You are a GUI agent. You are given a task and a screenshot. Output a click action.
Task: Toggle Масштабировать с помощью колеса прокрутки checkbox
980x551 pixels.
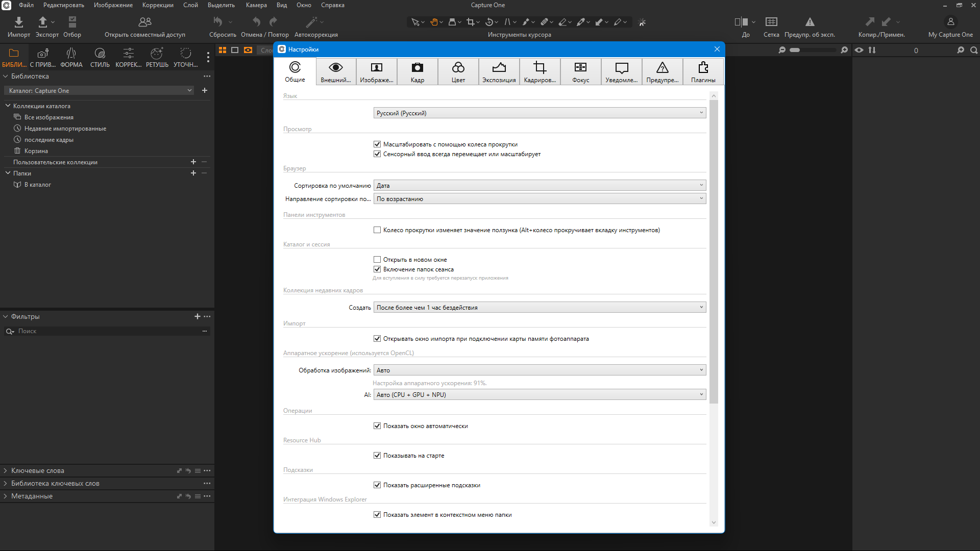pyautogui.click(x=377, y=144)
